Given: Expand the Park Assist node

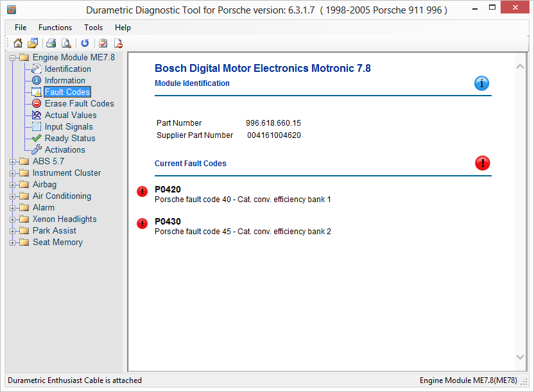Looking at the screenshot, I should point(13,232).
